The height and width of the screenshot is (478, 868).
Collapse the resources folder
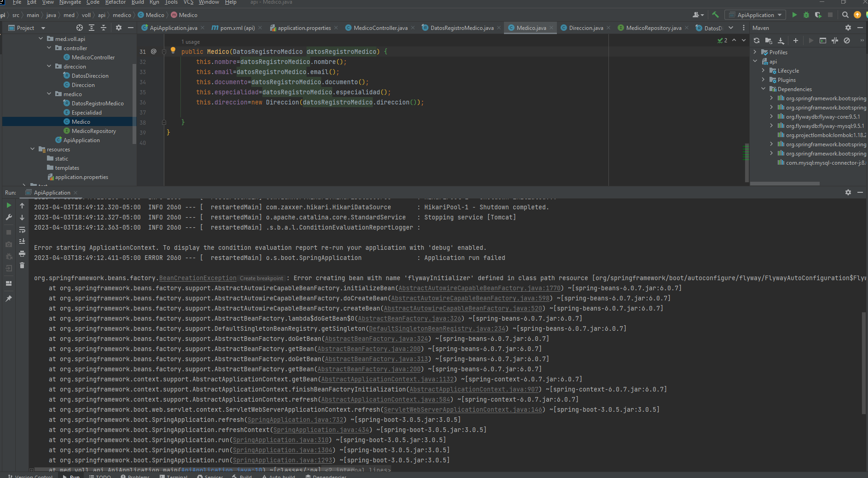coord(33,149)
